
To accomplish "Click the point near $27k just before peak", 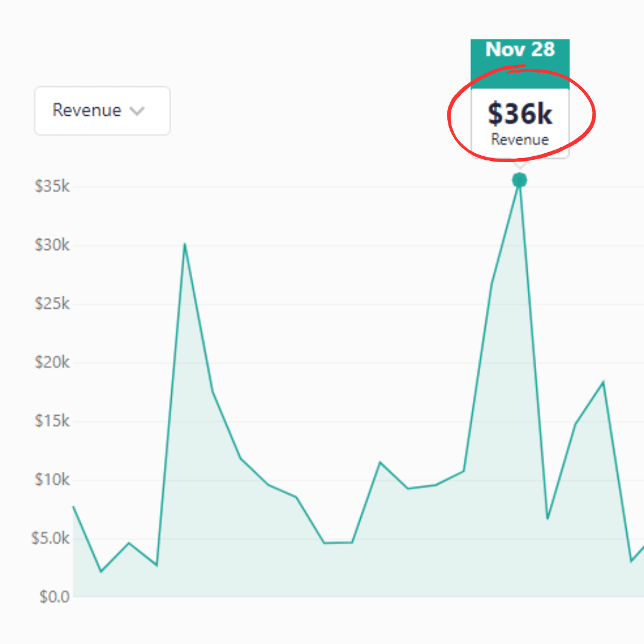I will (x=492, y=282).
